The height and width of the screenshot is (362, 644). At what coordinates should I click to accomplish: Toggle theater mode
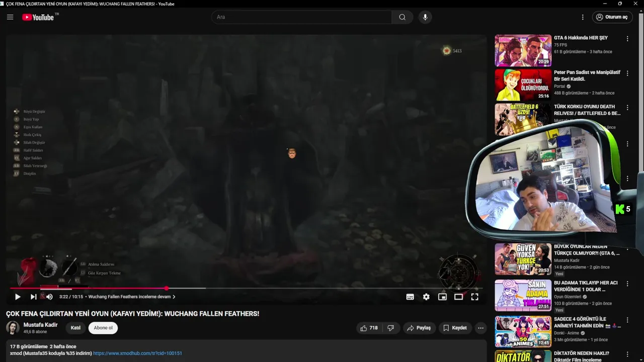[x=458, y=297]
